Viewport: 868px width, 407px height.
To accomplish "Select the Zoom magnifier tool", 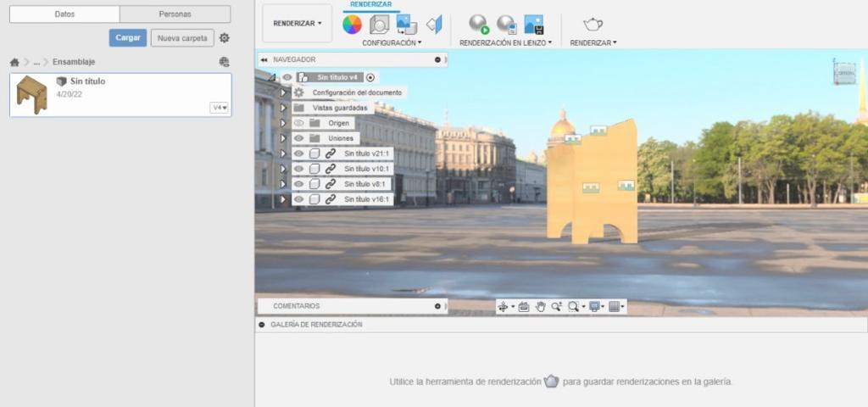I will pyautogui.click(x=556, y=307).
